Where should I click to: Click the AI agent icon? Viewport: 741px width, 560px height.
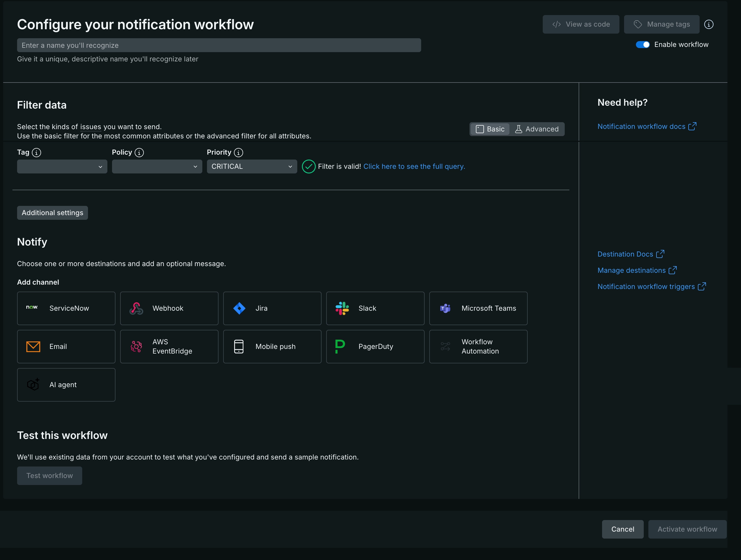(33, 385)
